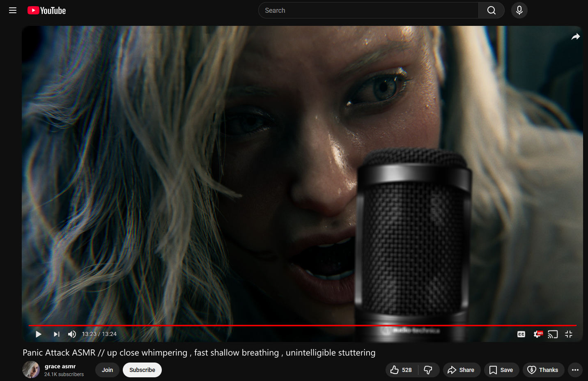This screenshot has height=381, width=588.
Task: Click Share below the video
Action: (x=462, y=370)
